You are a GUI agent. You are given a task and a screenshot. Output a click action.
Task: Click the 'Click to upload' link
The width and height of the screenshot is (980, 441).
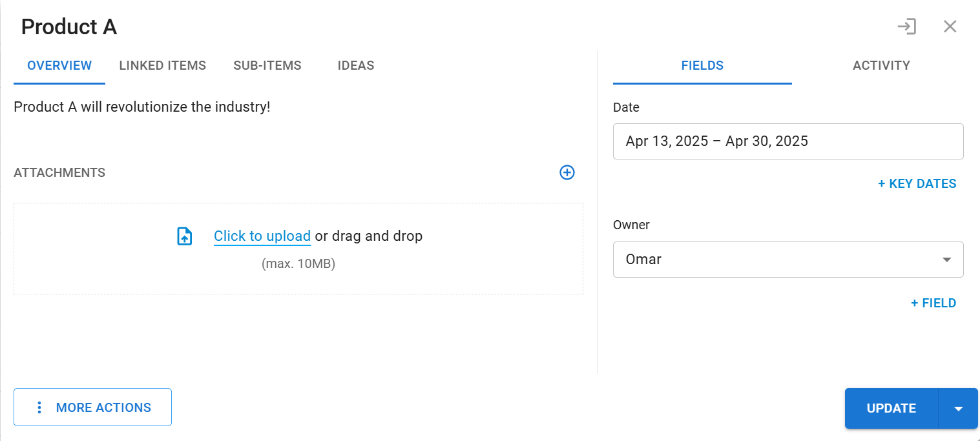click(262, 236)
